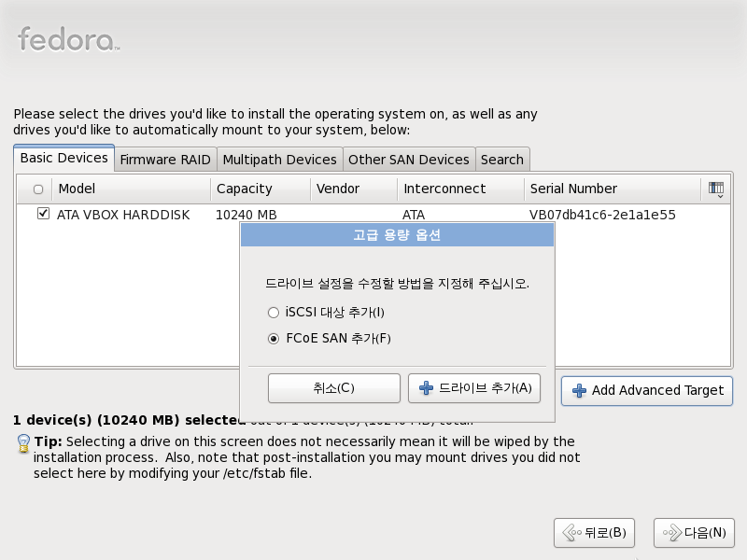The width and height of the screenshot is (747, 560).
Task: Uncheck the ATA VBOX HARDDISK checkbox
Action: pyautogui.click(x=43, y=214)
